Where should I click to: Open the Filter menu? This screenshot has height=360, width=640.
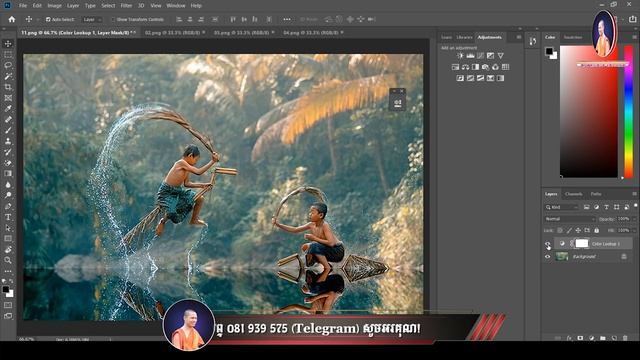point(126,6)
